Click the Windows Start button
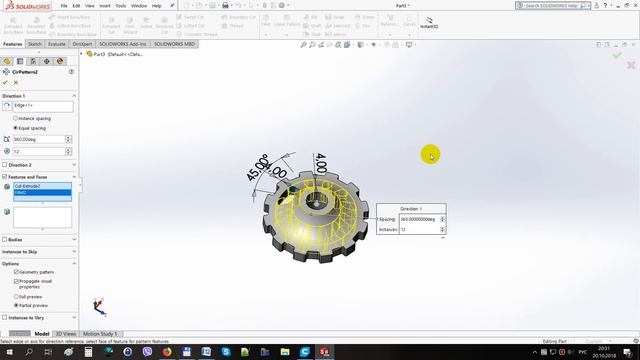The image size is (640, 360). (x=9, y=352)
